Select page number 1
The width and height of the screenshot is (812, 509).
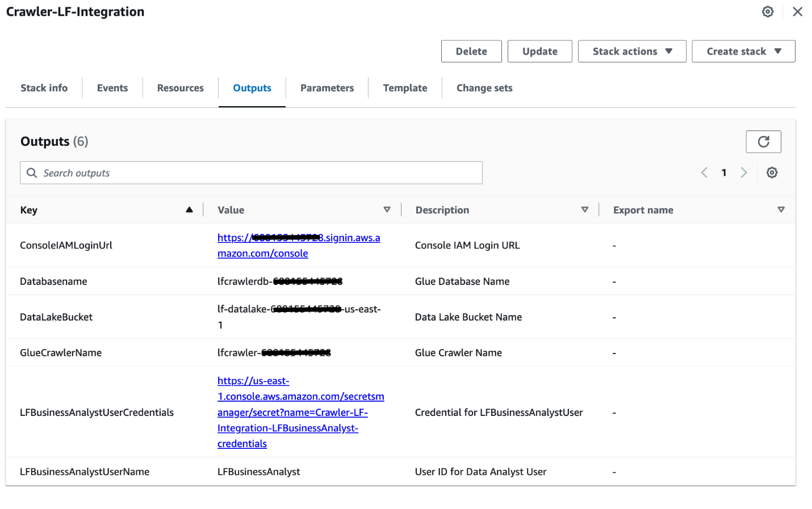[x=724, y=173]
